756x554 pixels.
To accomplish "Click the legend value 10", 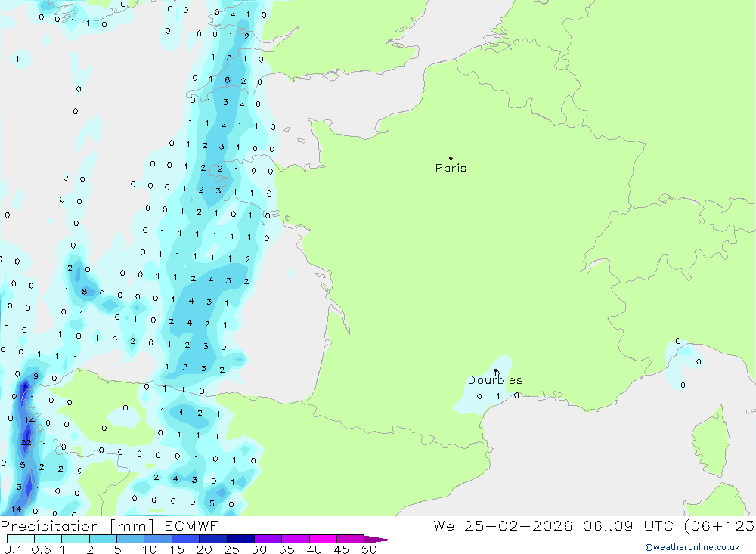I will [150, 549].
